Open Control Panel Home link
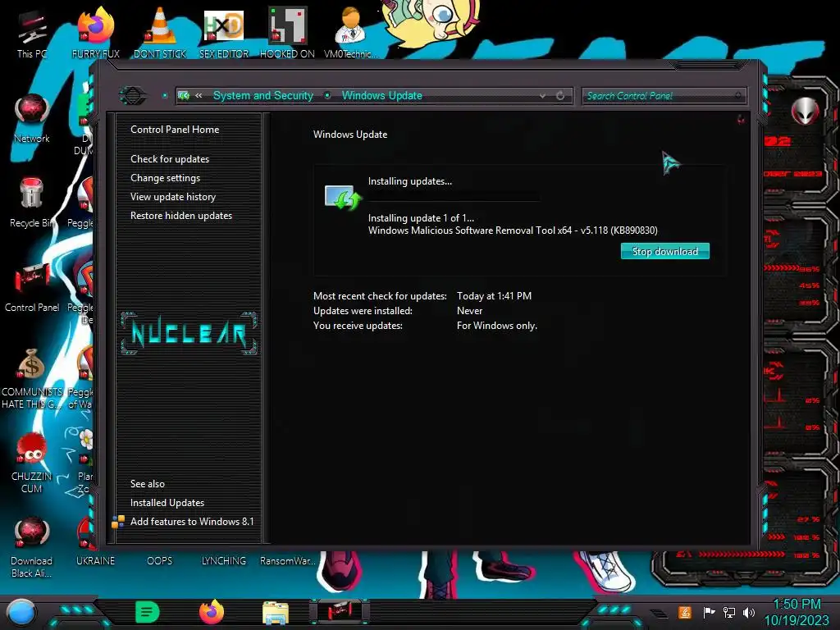Screen dimensions: 840x630 point(175,129)
